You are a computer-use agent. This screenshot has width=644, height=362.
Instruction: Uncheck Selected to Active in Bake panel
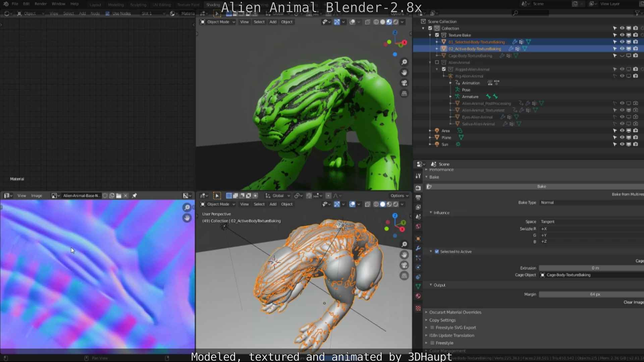(x=437, y=252)
